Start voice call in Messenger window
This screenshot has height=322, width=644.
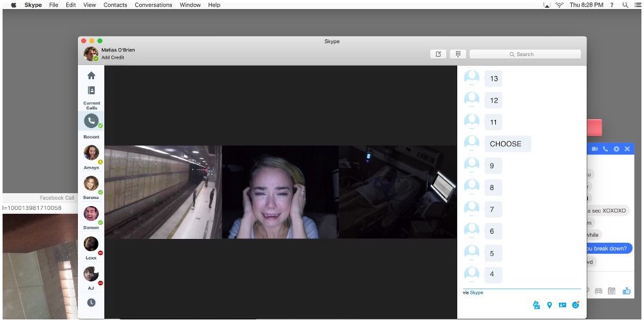point(605,149)
